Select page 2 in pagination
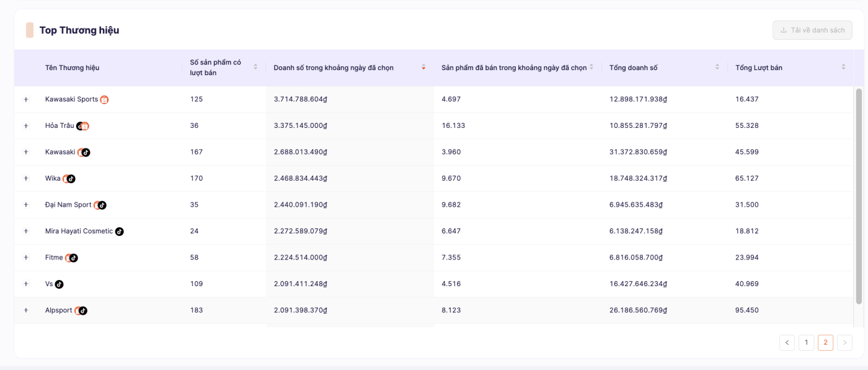The width and height of the screenshot is (868, 370). [x=825, y=343]
